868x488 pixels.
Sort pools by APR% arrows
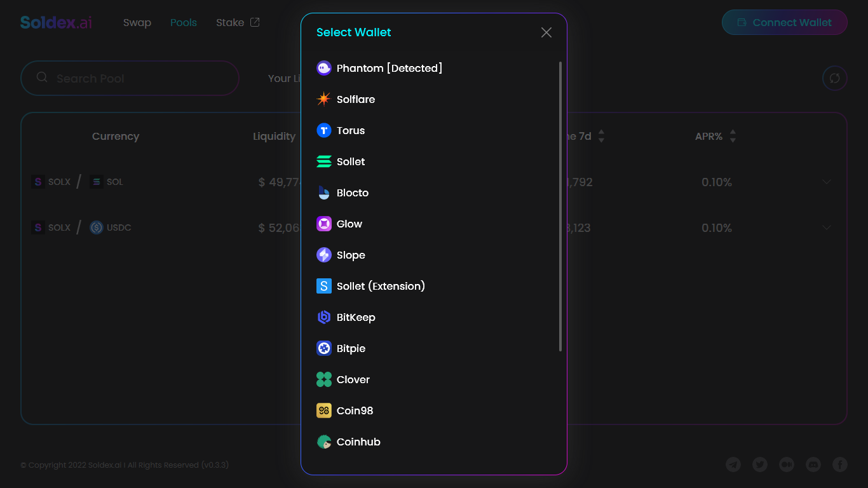coord(733,136)
